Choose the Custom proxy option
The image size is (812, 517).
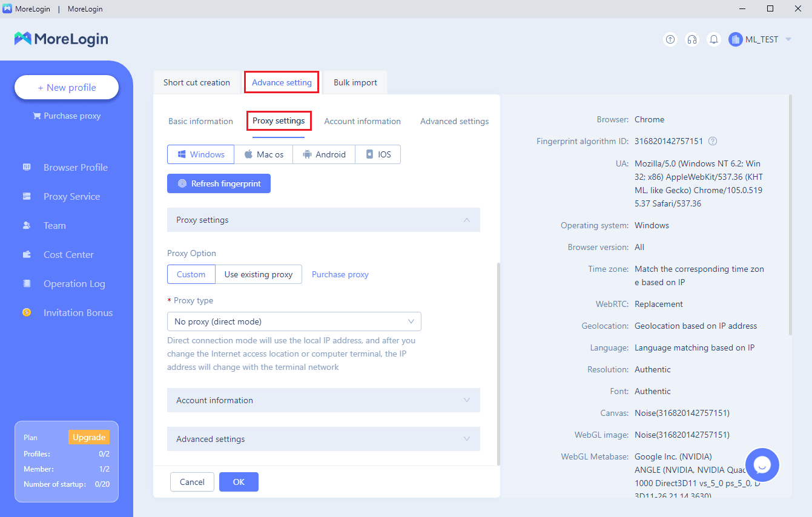pyautogui.click(x=191, y=274)
